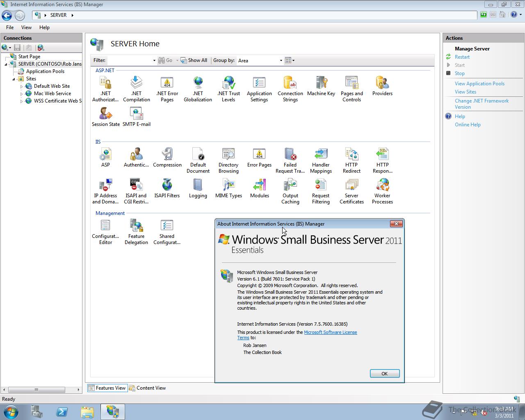Viewport: 525px width, 420px height.
Task: Click Restart in Actions pane
Action: pyautogui.click(x=462, y=57)
